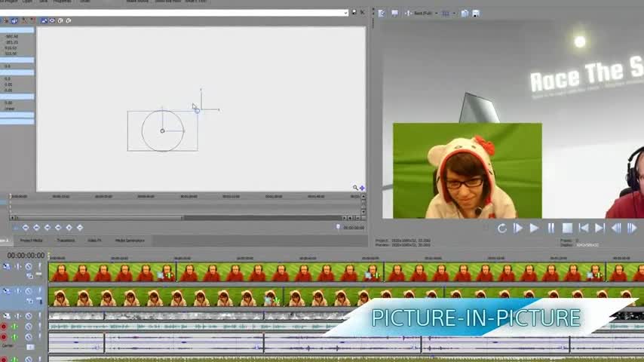Image resolution: width=644 pixels, height=362 pixels.
Task: Switch to the Transitions tab
Action: point(66,241)
